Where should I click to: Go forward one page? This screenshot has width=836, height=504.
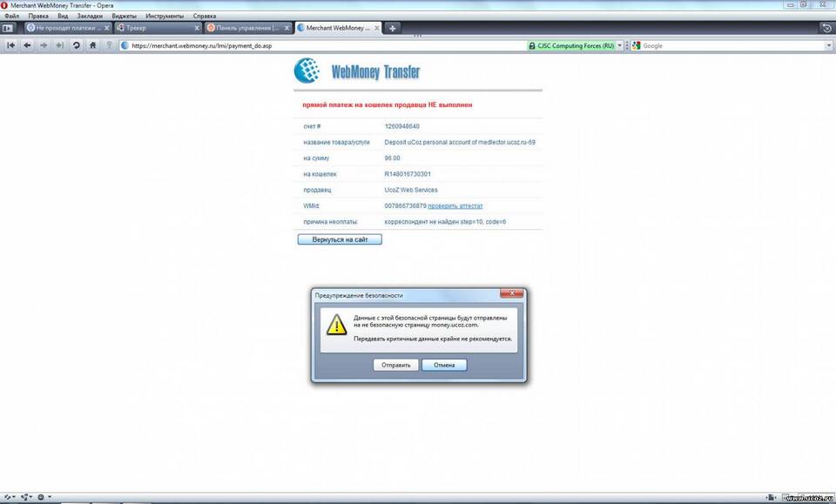pyautogui.click(x=44, y=46)
